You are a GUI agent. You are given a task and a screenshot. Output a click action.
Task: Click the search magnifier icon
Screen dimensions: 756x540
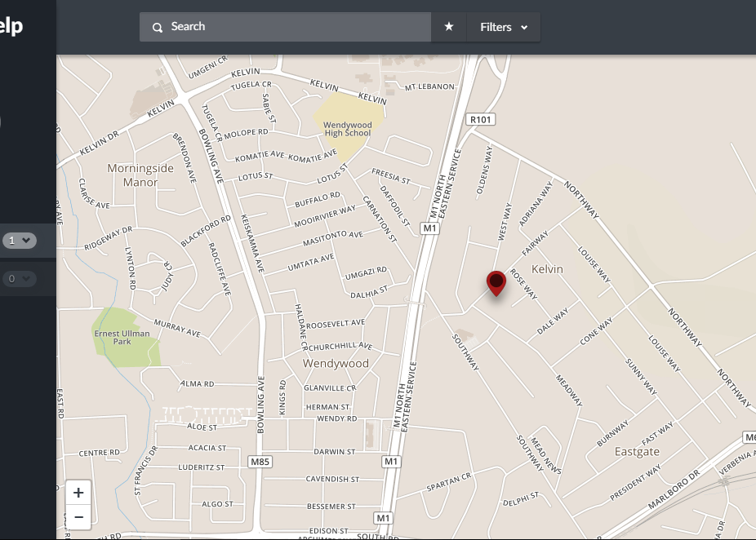tap(158, 28)
